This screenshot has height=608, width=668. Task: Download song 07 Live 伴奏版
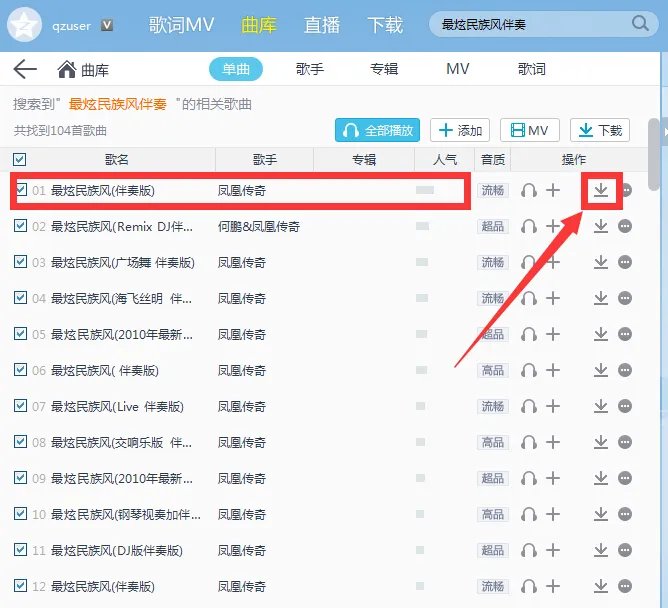tap(601, 406)
